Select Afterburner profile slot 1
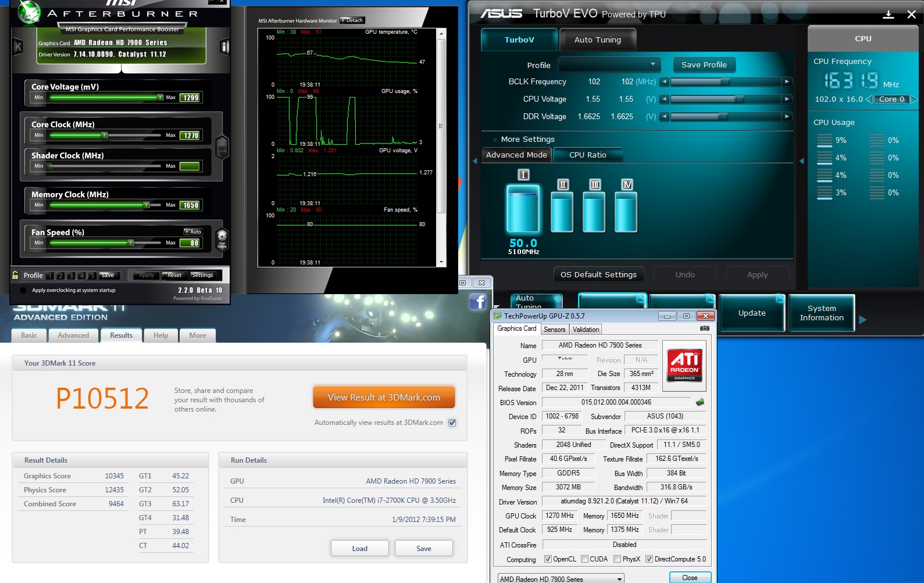This screenshot has height=583, width=924. click(x=50, y=276)
